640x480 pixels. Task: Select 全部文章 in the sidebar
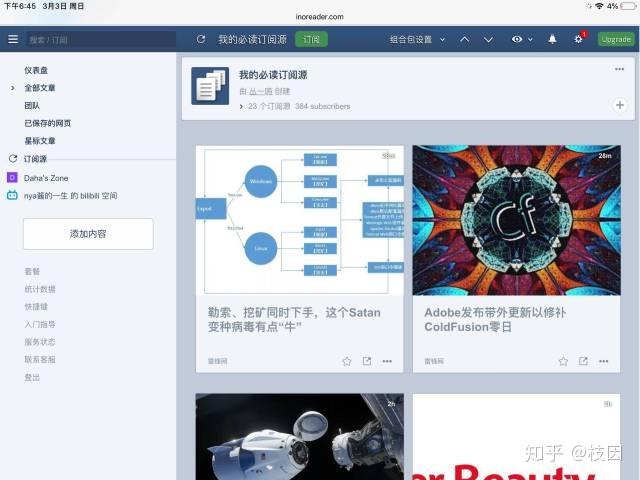[40, 88]
